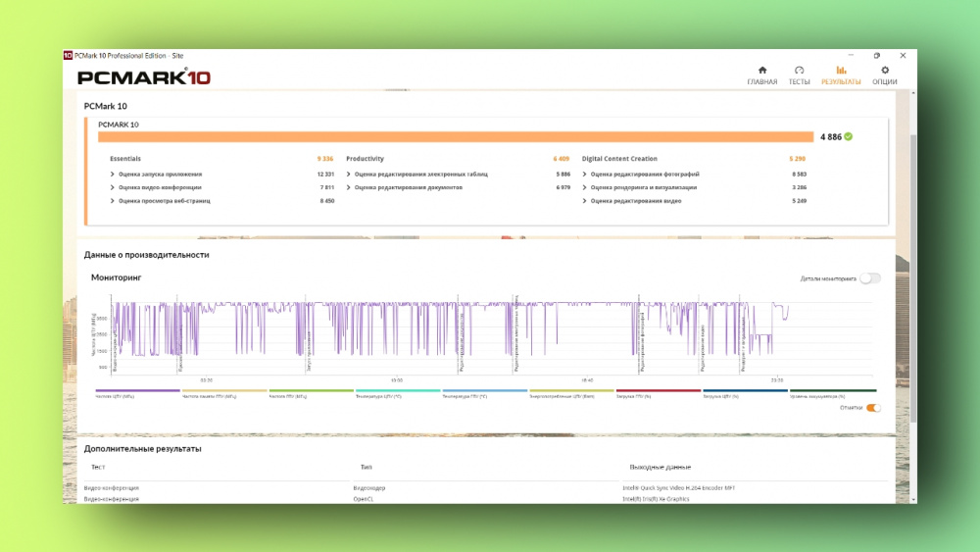Screen dimensions: 980x552
Task: Select the Результаты bar chart icon
Action: pyautogui.click(x=841, y=71)
